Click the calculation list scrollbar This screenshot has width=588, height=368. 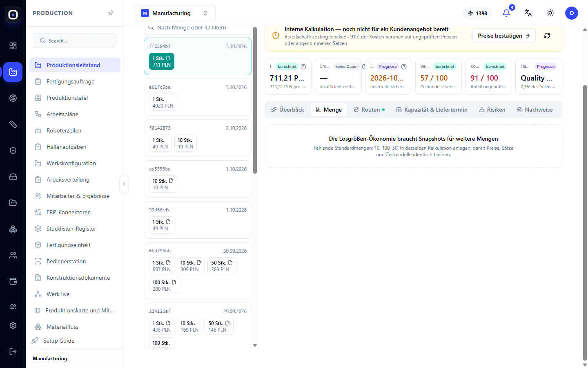[255, 100]
